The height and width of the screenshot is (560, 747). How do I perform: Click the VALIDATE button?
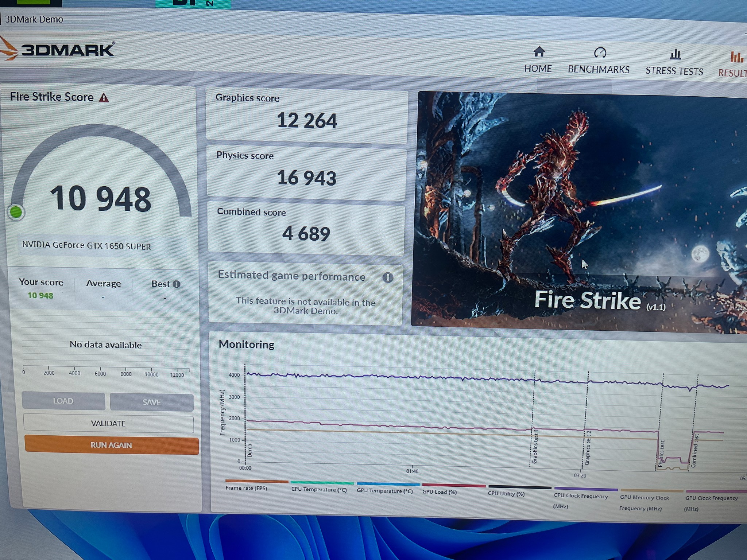[x=108, y=424]
